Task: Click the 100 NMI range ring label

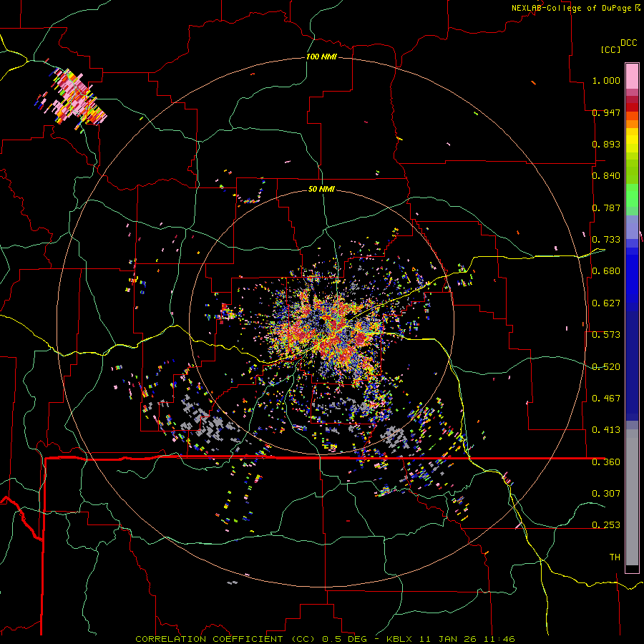Action: pyautogui.click(x=321, y=57)
